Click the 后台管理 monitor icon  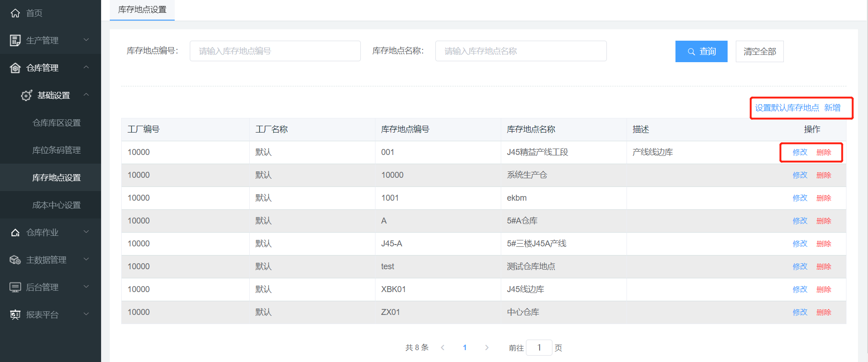click(15, 287)
